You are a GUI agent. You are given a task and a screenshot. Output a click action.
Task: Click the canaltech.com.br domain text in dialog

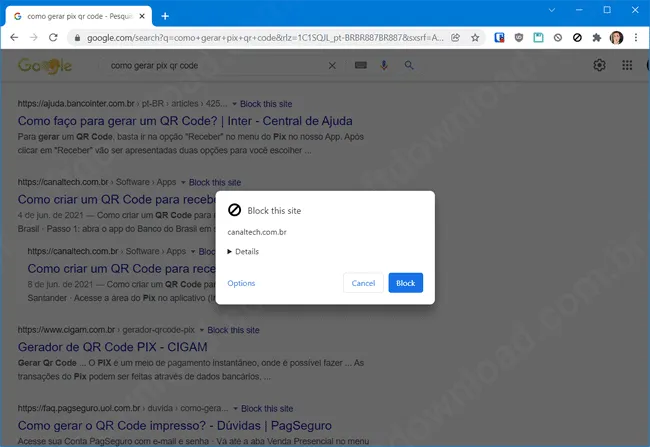pos(257,232)
